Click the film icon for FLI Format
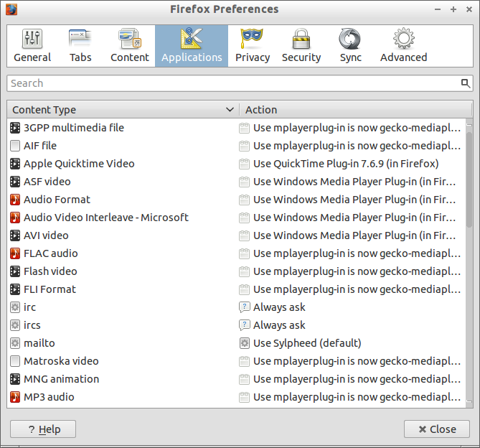The image size is (480, 448). 15,289
